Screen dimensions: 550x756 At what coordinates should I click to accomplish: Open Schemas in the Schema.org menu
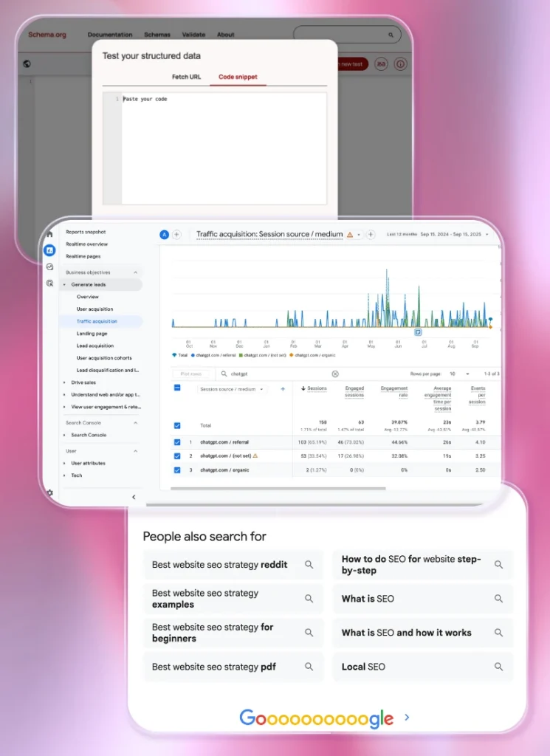157,35
